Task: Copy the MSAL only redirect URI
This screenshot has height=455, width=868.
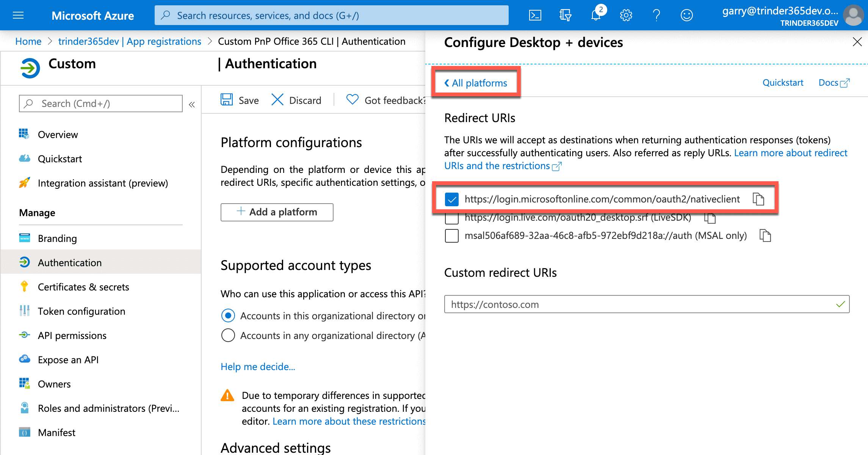Action: 765,235
